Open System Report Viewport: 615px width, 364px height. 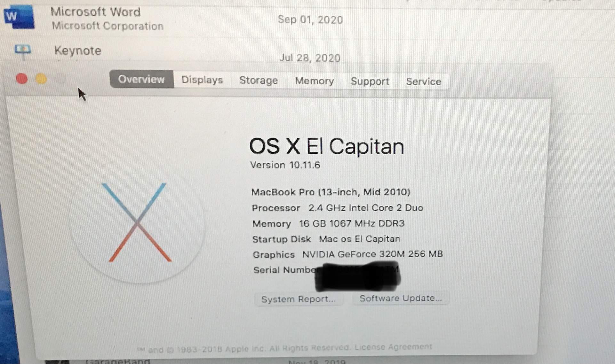(x=299, y=299)
